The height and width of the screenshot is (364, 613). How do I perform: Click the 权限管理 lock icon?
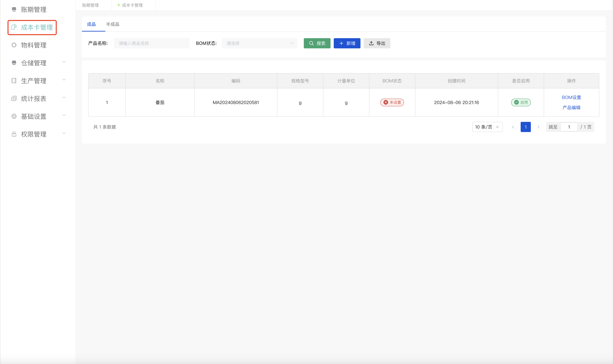[14, 134]
